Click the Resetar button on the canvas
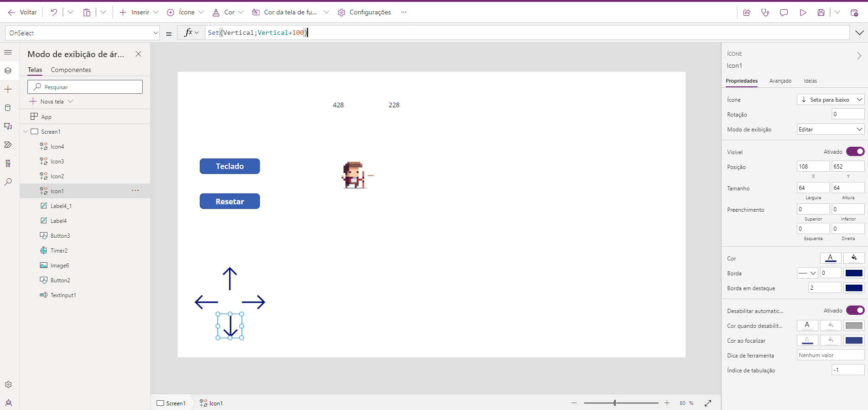This screenshot has height=410, width=868. click(230, 202)
